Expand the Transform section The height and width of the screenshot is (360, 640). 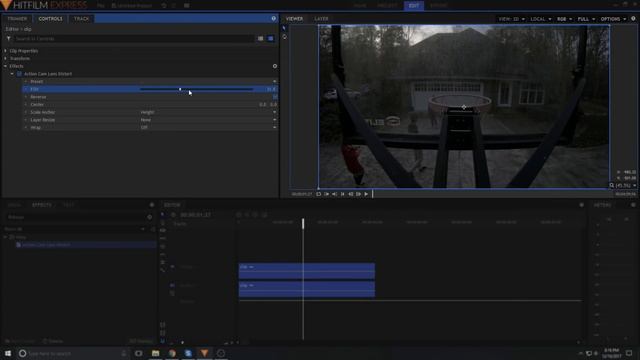(6, 58)
